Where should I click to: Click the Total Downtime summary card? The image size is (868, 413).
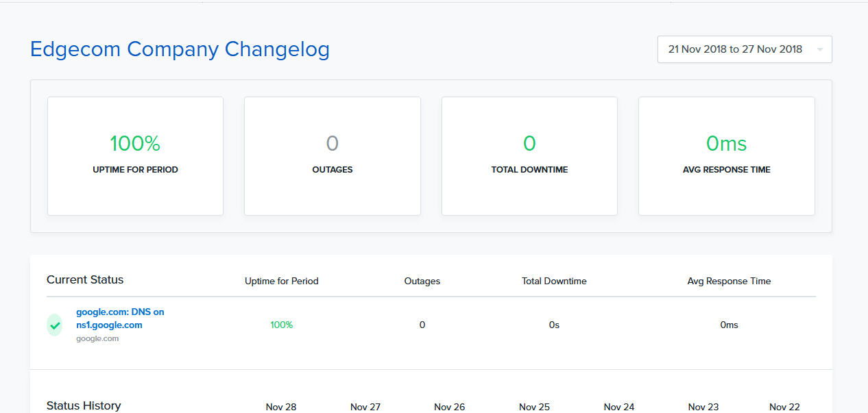pyautogui.click(x=529, y=156)
